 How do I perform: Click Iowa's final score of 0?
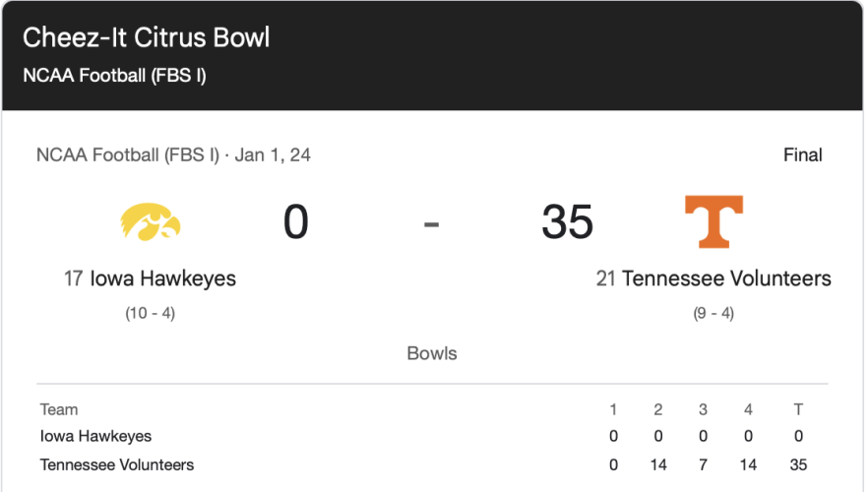(x=296, y=221)
